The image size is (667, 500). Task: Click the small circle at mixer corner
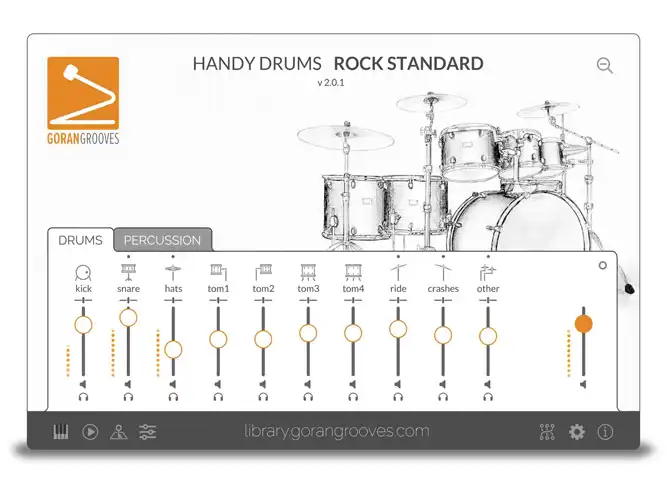click(602, 266)
